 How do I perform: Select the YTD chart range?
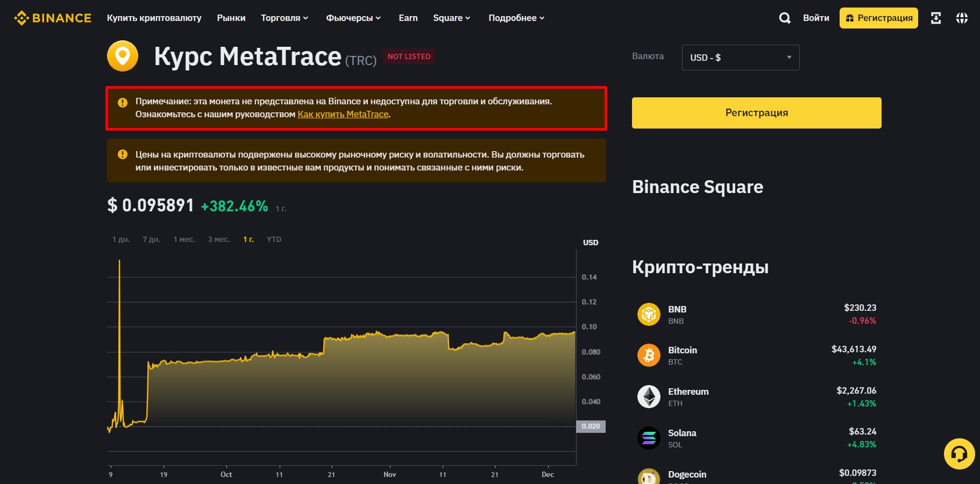pos(274,239)
